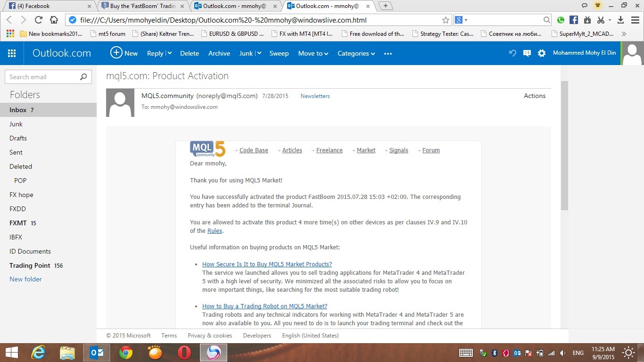
Task: Open the Facebook browser extension
Action: [574, 20]
